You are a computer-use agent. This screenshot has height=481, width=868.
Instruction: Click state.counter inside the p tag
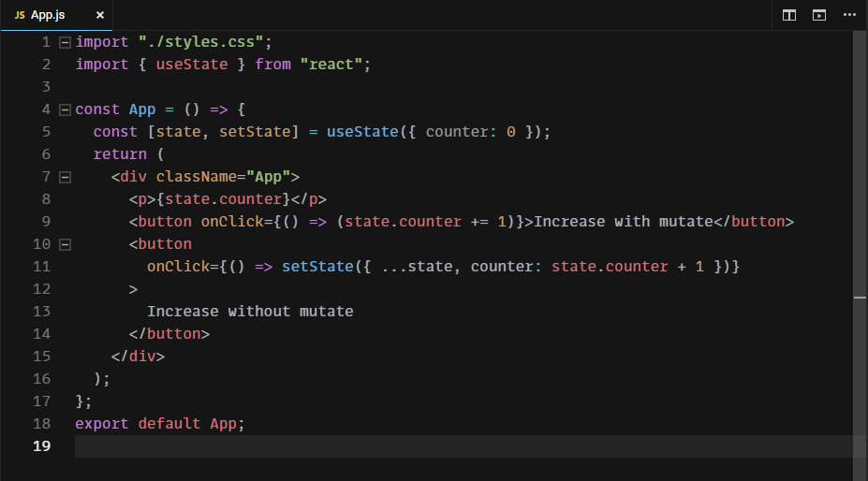point(223,199)
